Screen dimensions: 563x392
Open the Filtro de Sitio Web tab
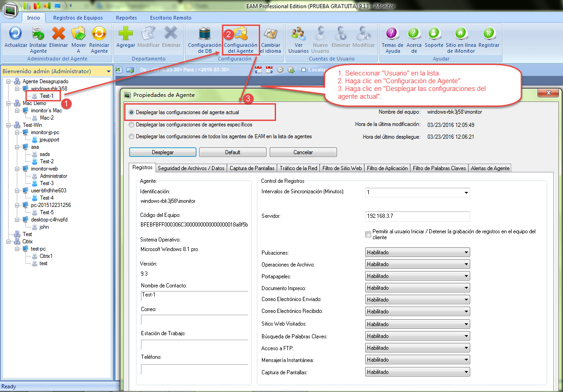pos(342,168)
